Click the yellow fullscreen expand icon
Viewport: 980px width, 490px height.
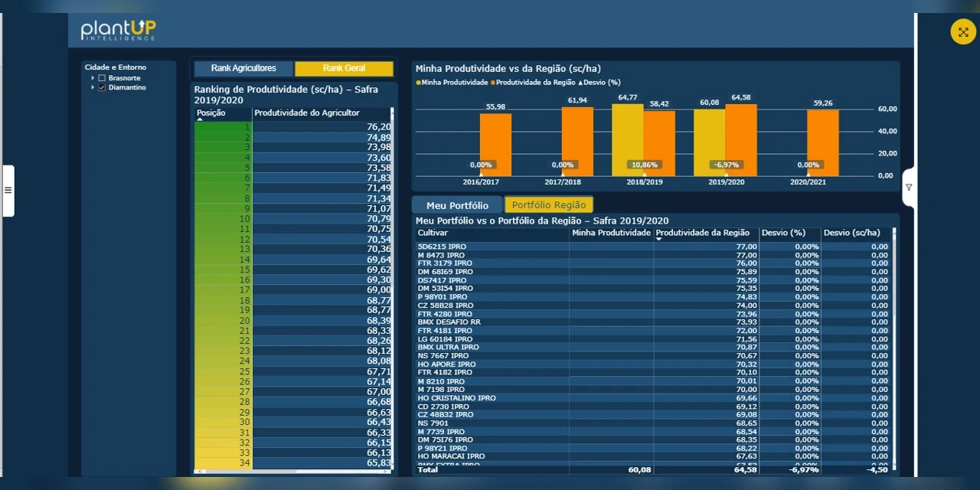[x=963, y=32]
